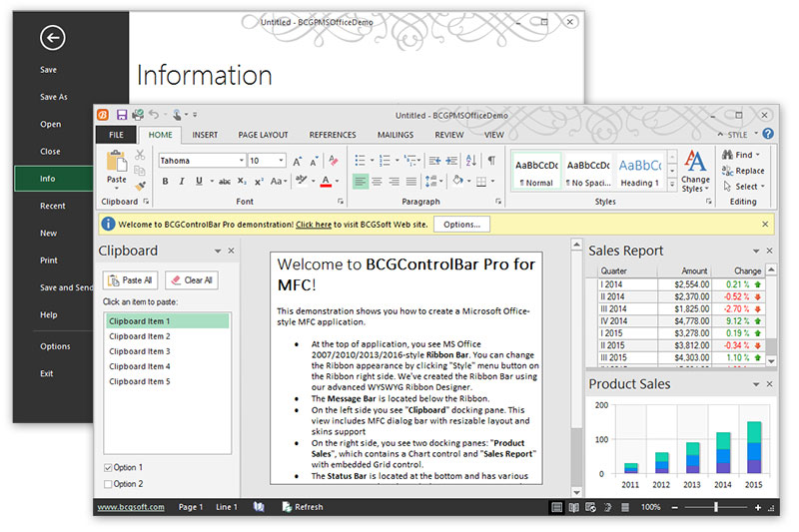This screenshot has width=799, height=532.
Task: Open Change Styles button
Action: click(695, 172)
